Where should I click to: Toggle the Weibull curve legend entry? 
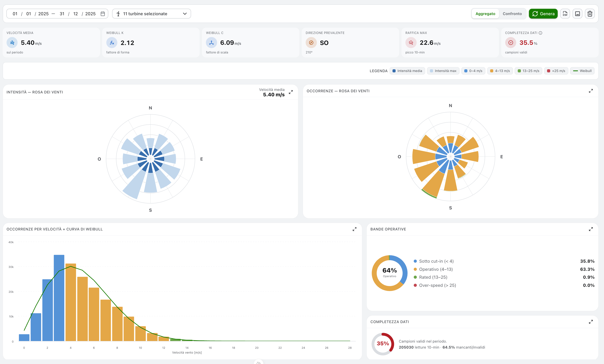582,71
